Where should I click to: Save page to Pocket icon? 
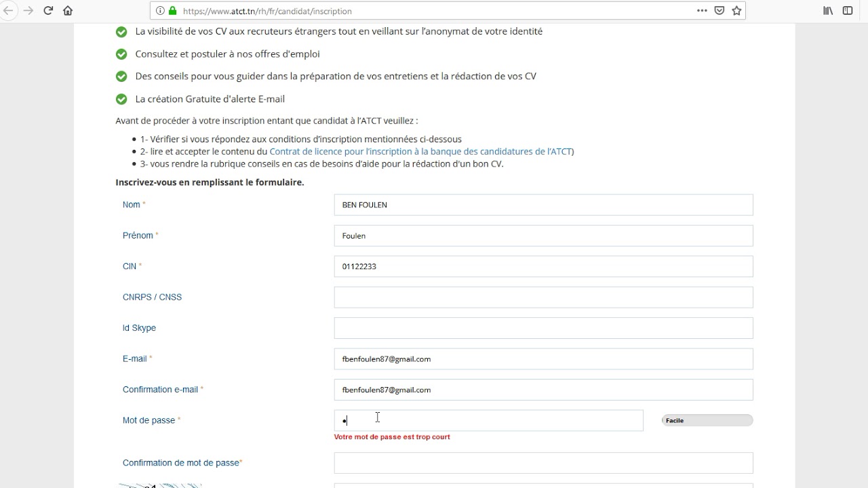tap(719, 11)
